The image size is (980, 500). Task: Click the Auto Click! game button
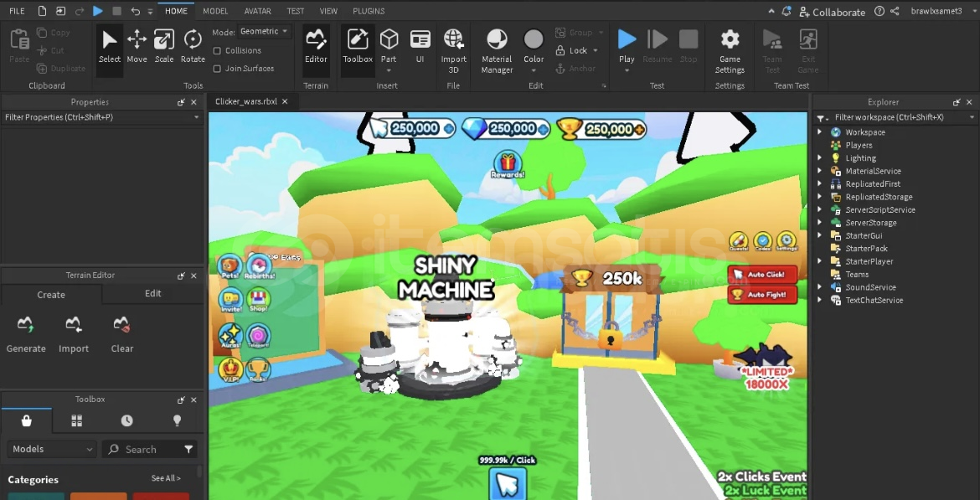pyautogui.click(x=762, y=275)
